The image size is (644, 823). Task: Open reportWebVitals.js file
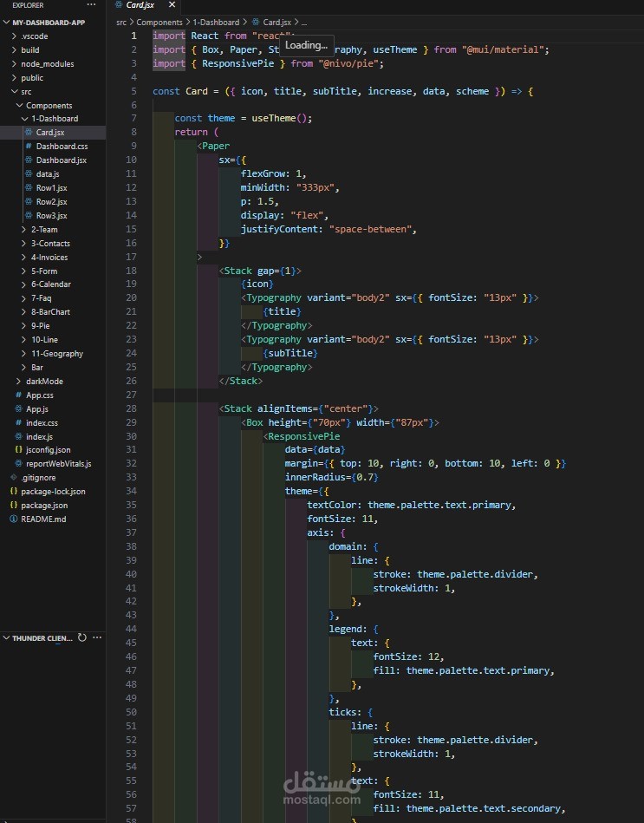tap(59, 463)
